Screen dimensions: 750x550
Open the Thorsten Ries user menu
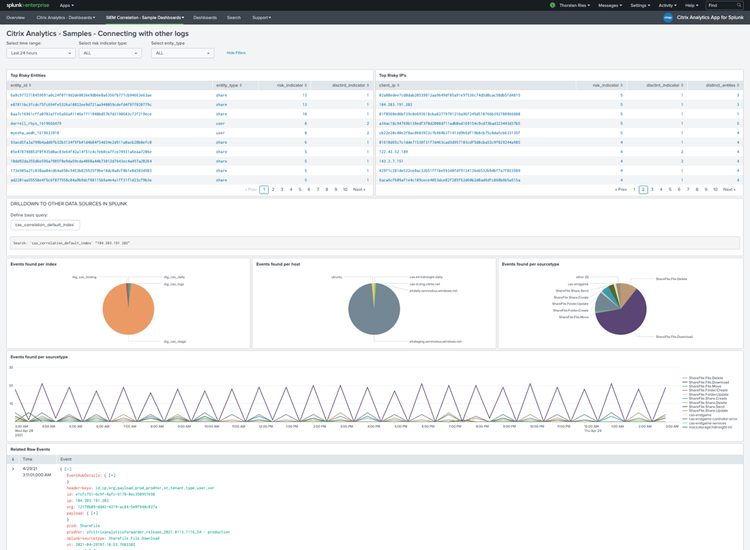574,5
